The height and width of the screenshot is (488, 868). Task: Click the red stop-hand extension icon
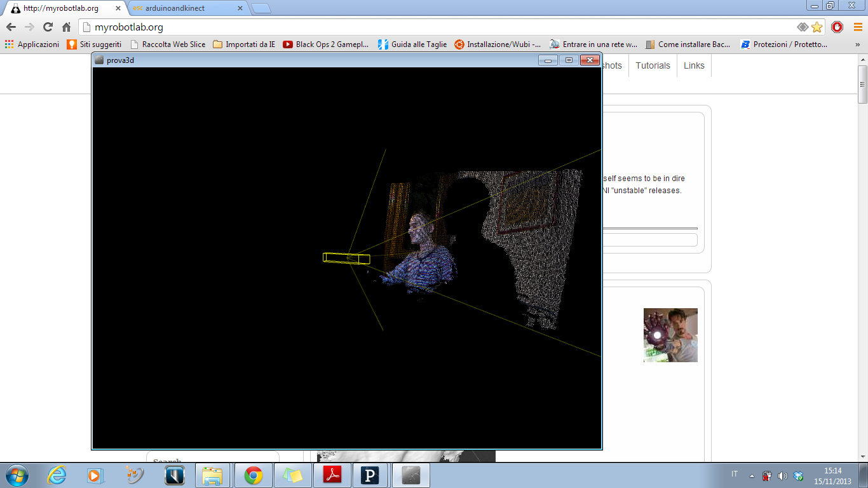(837, 27)
